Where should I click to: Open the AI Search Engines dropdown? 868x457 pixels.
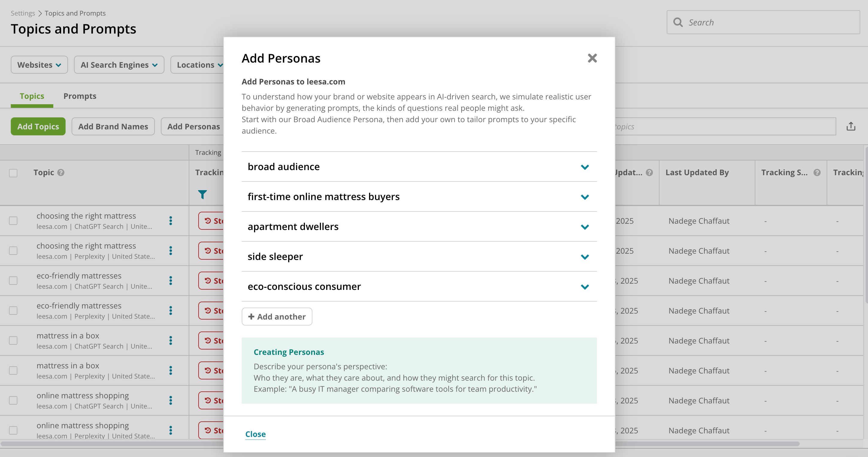(x=119, y=65)
